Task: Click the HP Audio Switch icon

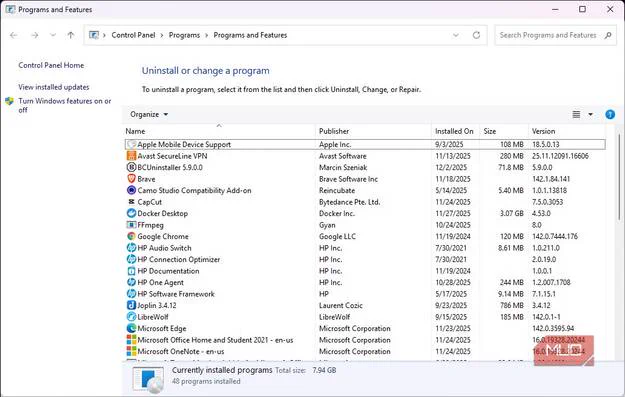Action: click(132, 248)
